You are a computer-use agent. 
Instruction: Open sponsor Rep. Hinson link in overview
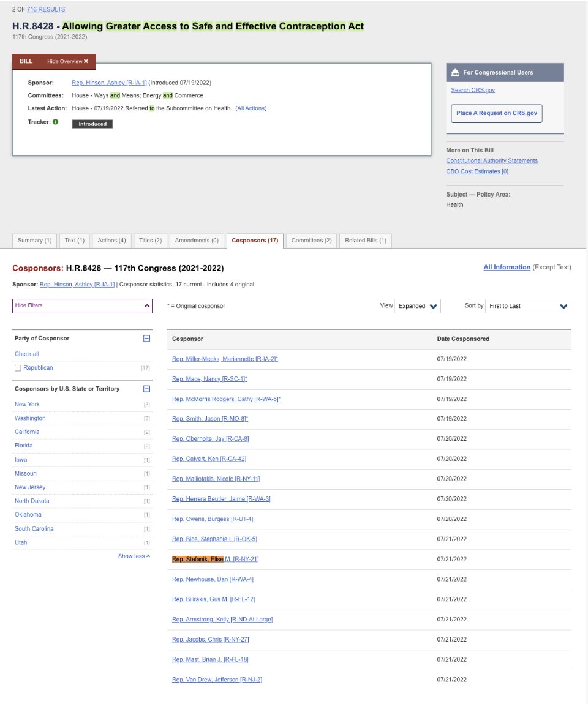tap(109, 83)
